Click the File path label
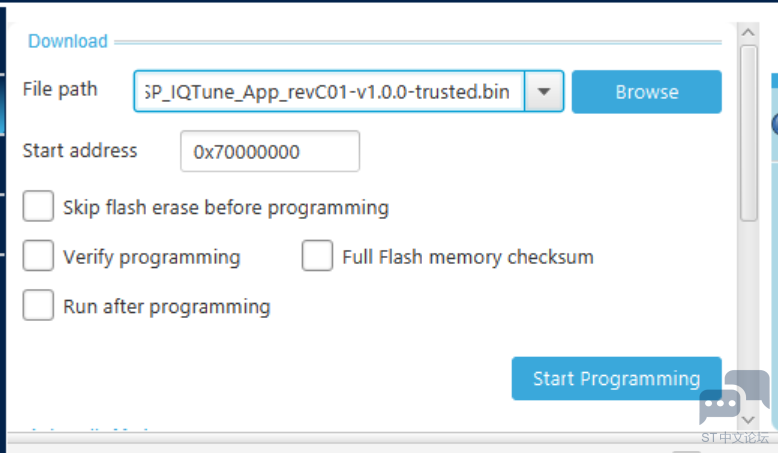 pyautogui.click(x=60, y=90)
